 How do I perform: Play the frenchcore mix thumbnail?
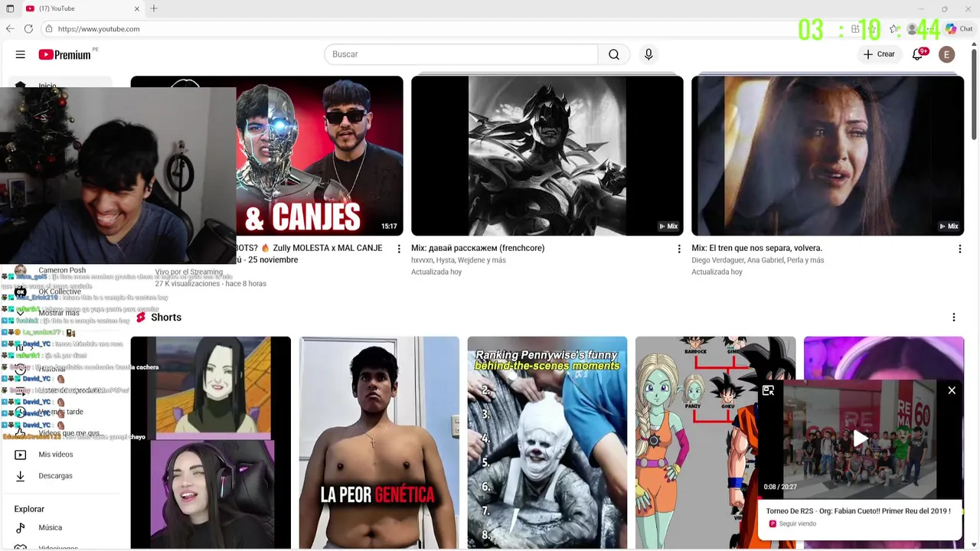pyautogui.click(x=547, y=155)
